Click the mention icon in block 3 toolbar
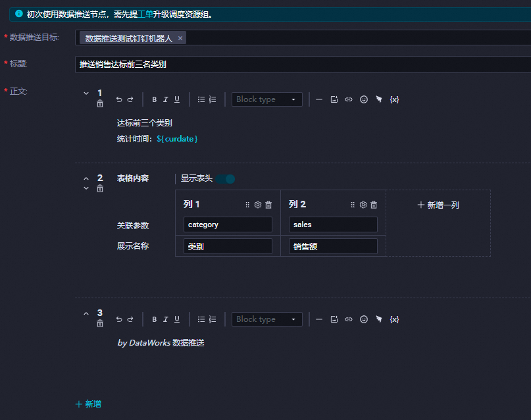Image resolution: width=531 pixels, height=420 pixels. (x=379, y=319)
